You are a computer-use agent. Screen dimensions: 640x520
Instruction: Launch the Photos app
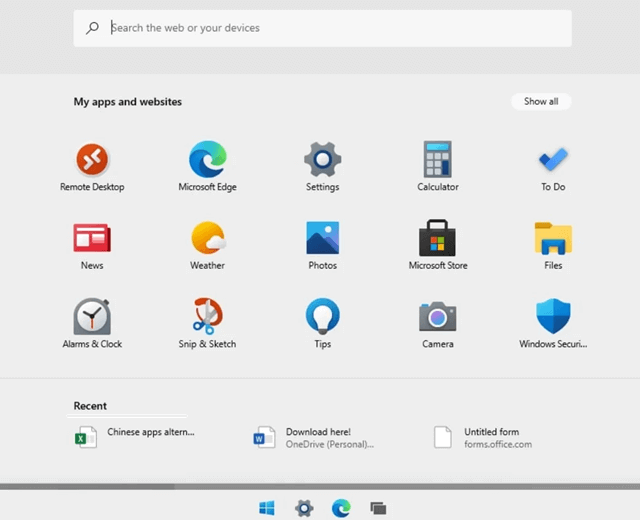click(x=322, y=246)
